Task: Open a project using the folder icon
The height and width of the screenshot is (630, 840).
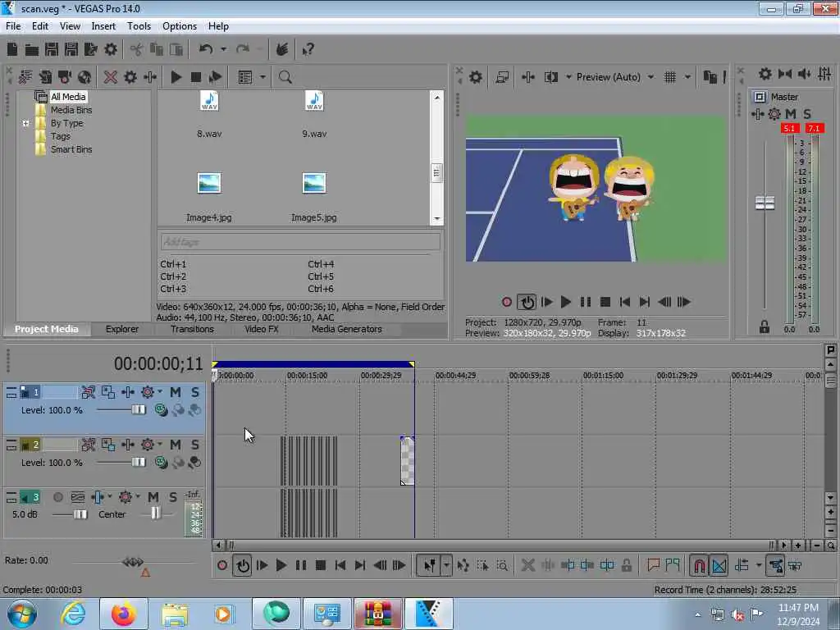Action: point(32,50)
